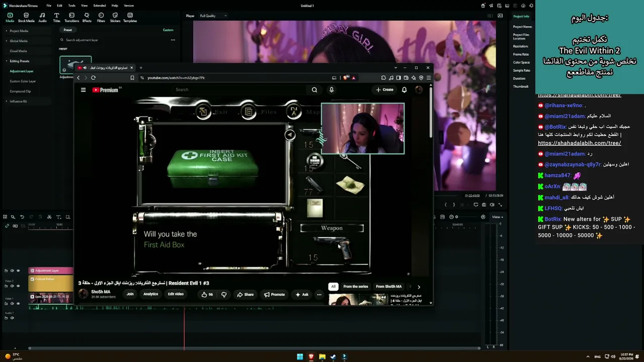This screenshot has width=644, height=362.
Task: Click the Promote button
Action: pyautogui.click(x=275, y=294)
